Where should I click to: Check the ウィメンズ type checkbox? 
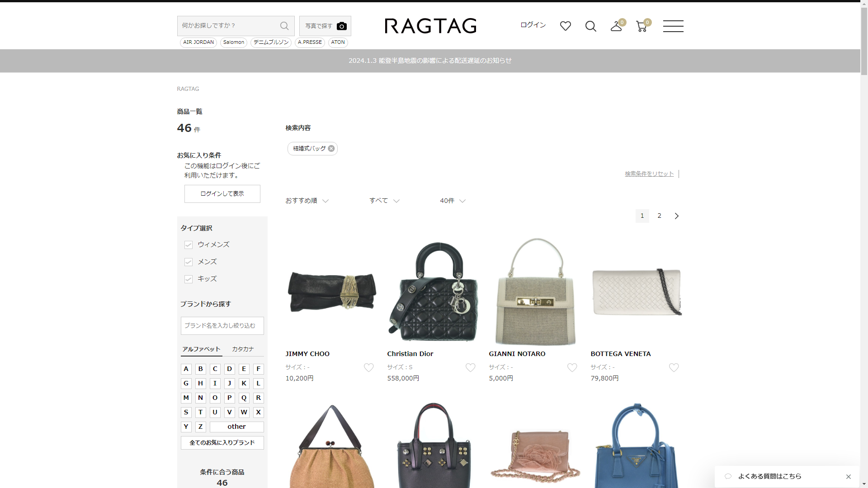point(189,245)
